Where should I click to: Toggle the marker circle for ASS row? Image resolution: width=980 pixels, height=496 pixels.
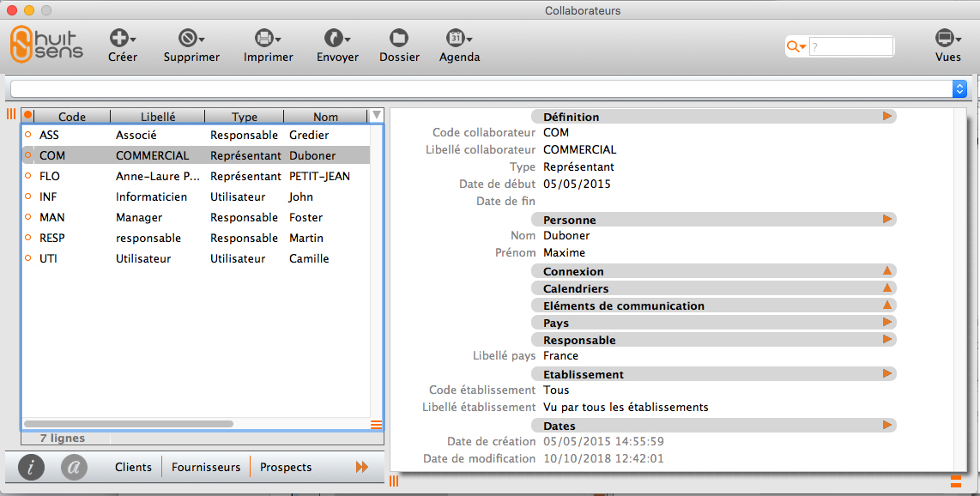pos(27,135)
